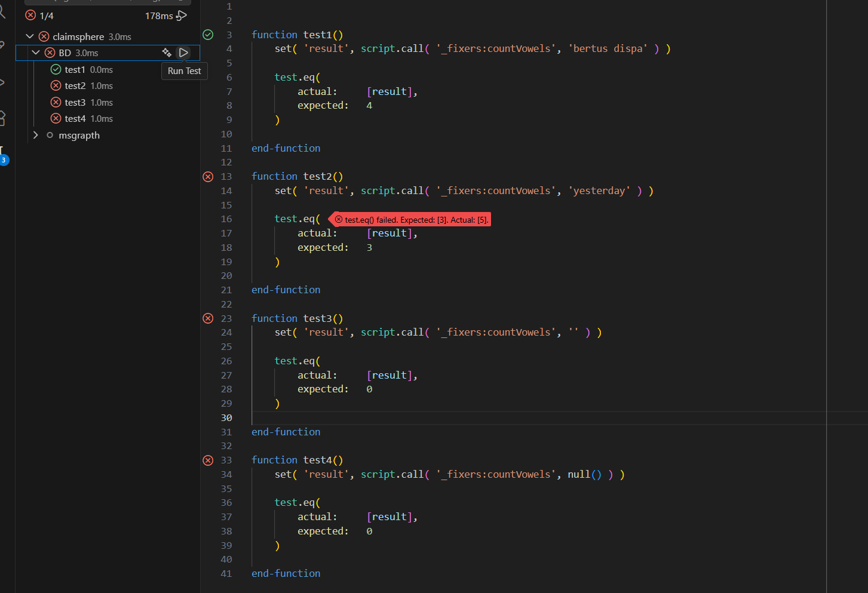
Task: Click the green pass gutter icon on line 3
Action: (x=208, y=35)
